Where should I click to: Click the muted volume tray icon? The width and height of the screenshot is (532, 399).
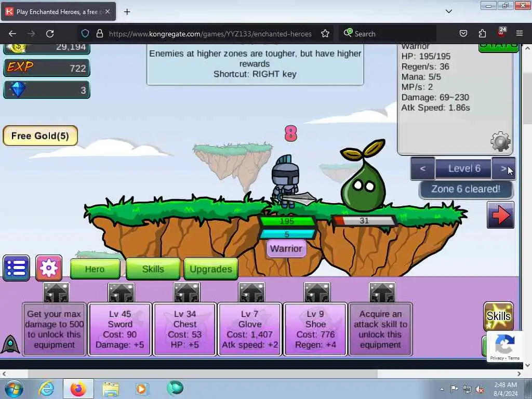(480, 390)
